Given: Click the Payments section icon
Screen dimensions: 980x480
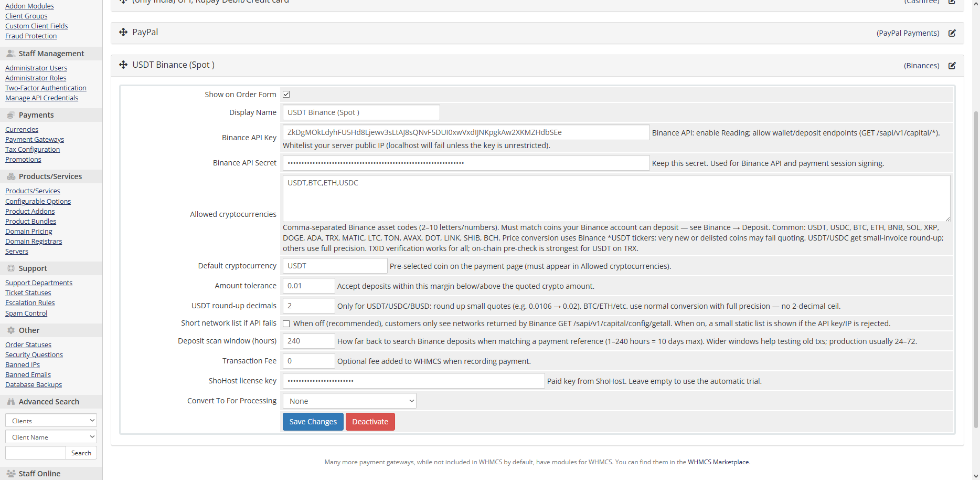Looking at the screenshot, I should (10, 115).
